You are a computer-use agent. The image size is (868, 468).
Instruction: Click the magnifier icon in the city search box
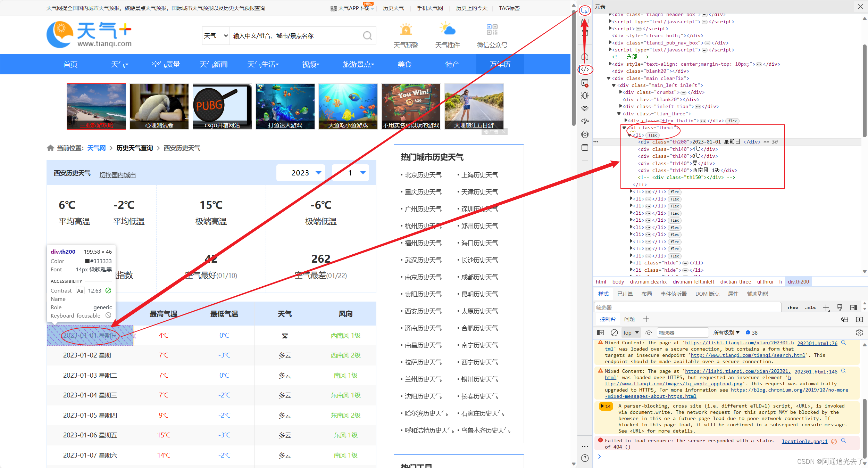pyautogui.click(x=367, y=35)
